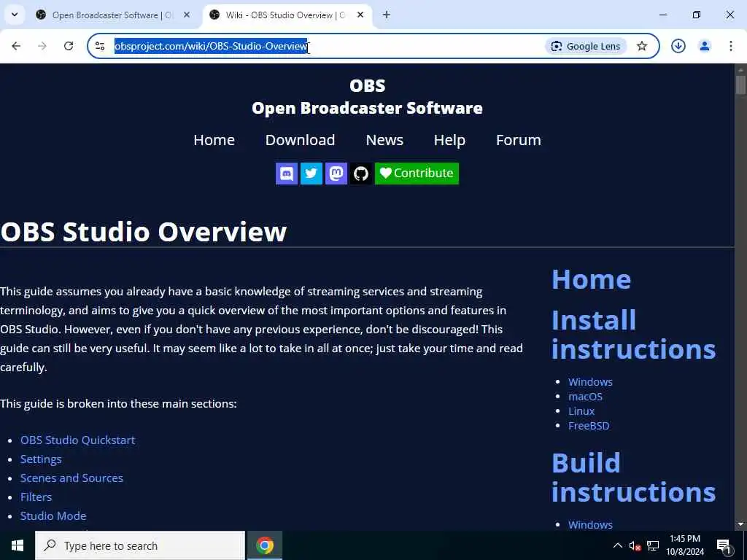Viewport: 747px width, 560px height.
Task: Open the Chrome downloads icon
Action: pos(678,46)
